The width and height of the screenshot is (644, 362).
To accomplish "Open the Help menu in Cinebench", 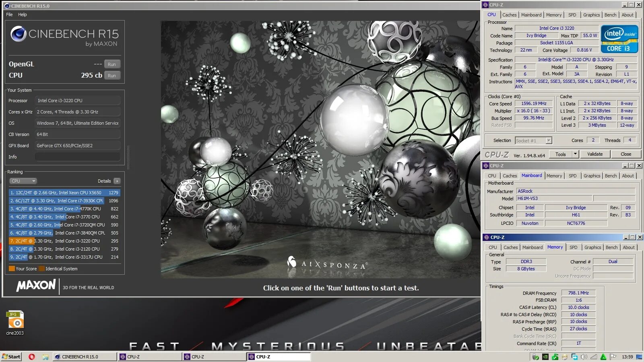I will pos(23,14).
